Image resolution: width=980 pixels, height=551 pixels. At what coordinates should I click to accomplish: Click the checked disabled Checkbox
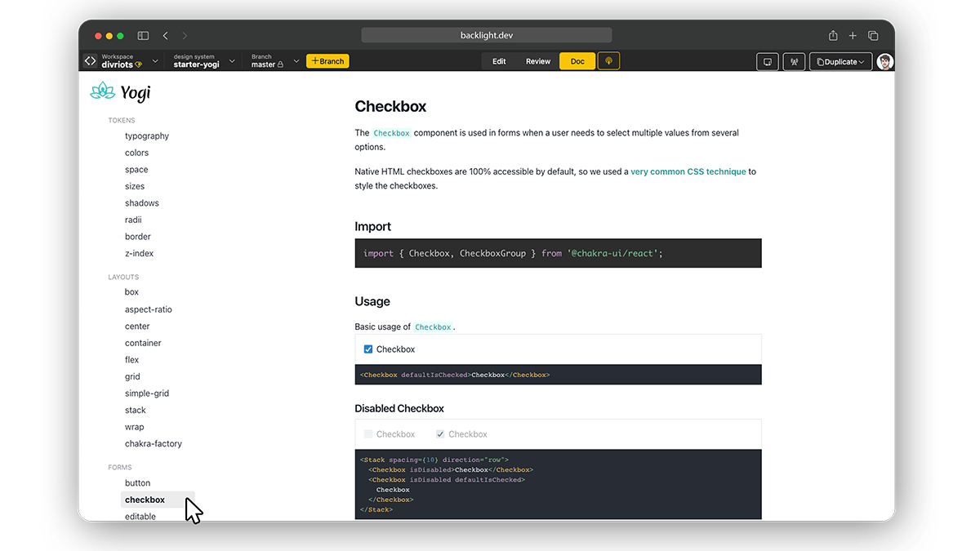440,434
